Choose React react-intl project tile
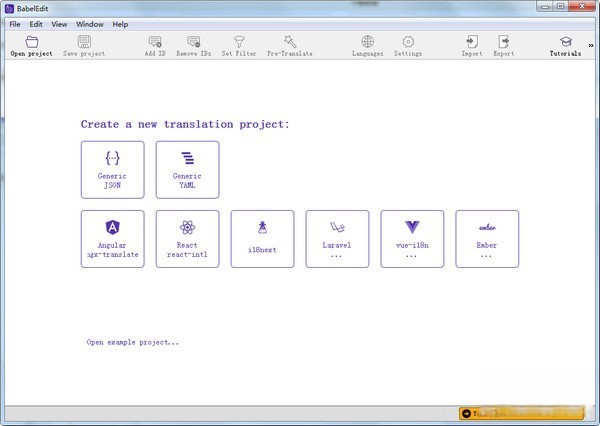This screenshot has height=426, width=600. (188, 239)
